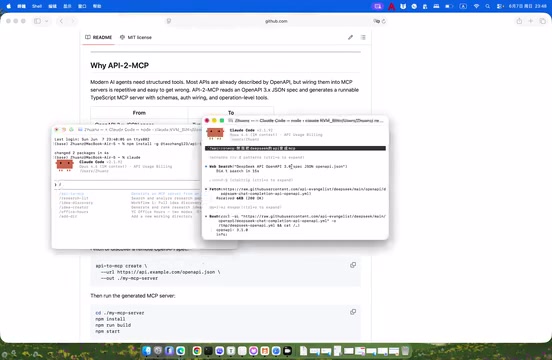
Task: Select /research-lit command in back terminal
Action: [74, 198]
